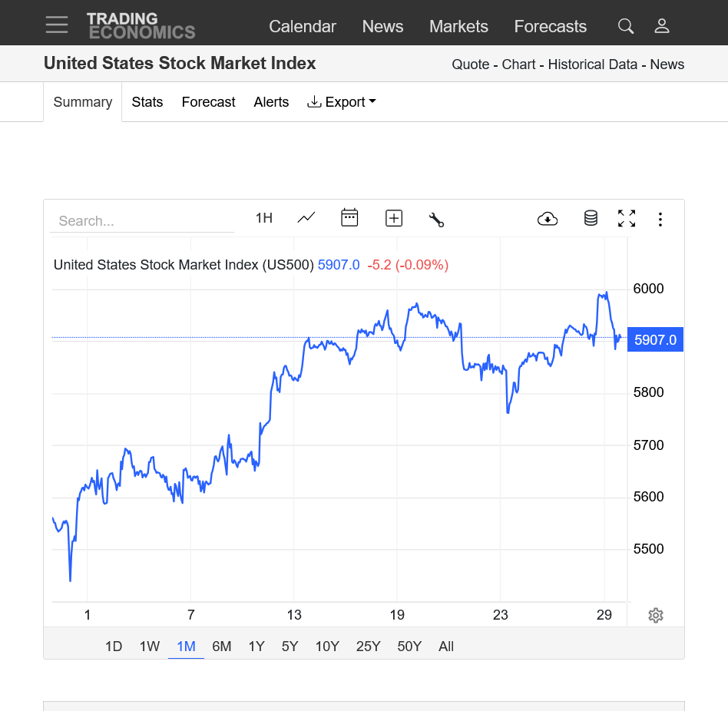Open the hamburger navigation menu
The width and height of the screenshot is (728, 711).
coord(57,25)
